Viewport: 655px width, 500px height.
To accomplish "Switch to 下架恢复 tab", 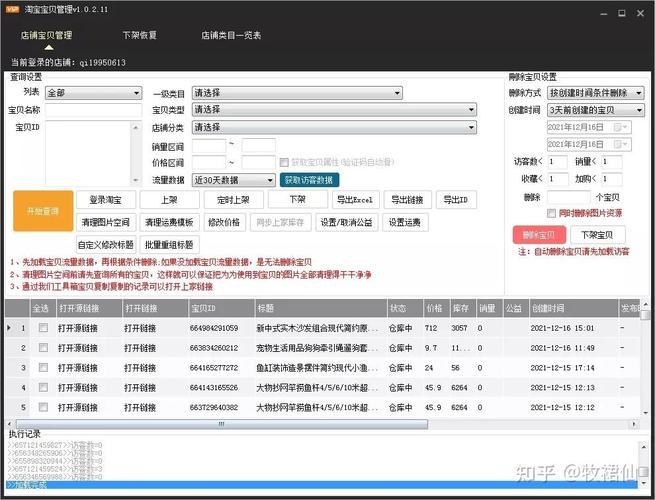I will click(140, 35).
